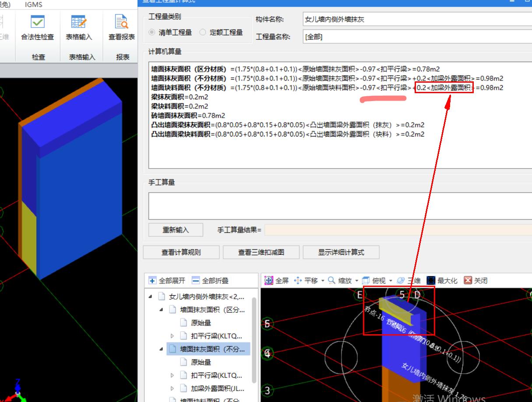Click the 报表 ribbon group label
Screen dimensions: 532x402
tap(123, 57)
